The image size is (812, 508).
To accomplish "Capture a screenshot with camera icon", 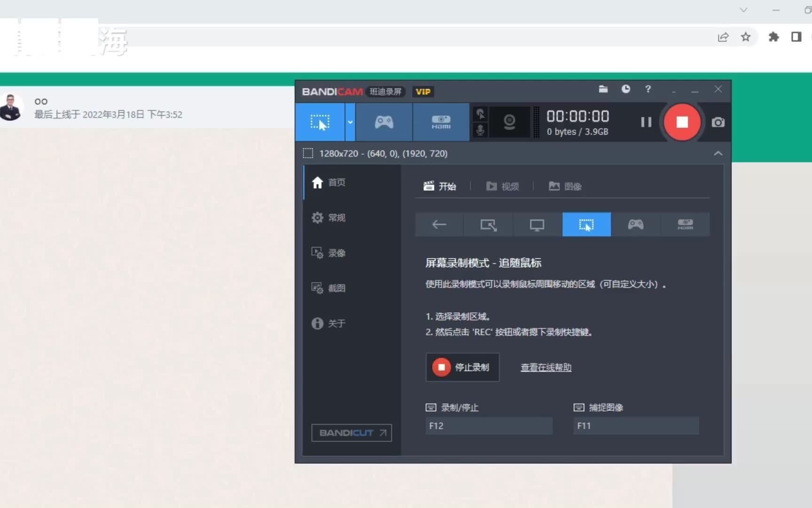I will click(718, 122).
